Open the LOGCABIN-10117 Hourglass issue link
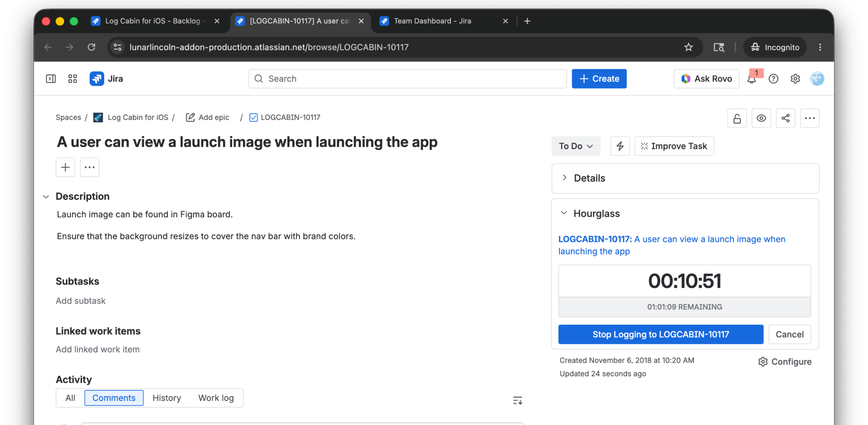 pyautogui.click(x=672, y=245)
